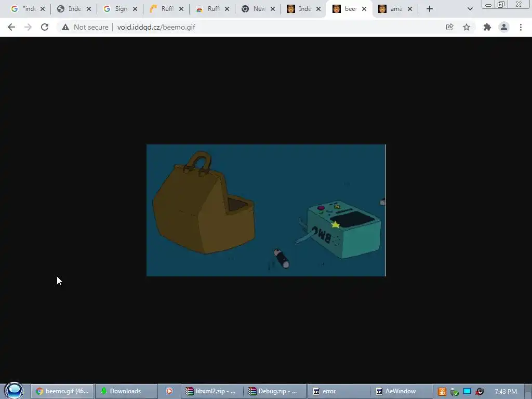532x399 pixels.
Task: Switch to the globe-icon Inde tab
Action: pyautogui.click(x=70, y=9)
